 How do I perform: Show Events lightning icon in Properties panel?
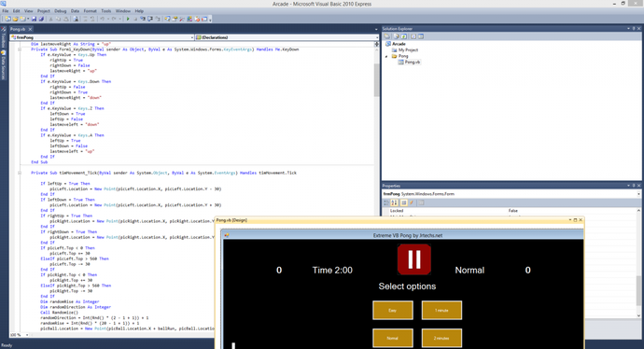412,202
